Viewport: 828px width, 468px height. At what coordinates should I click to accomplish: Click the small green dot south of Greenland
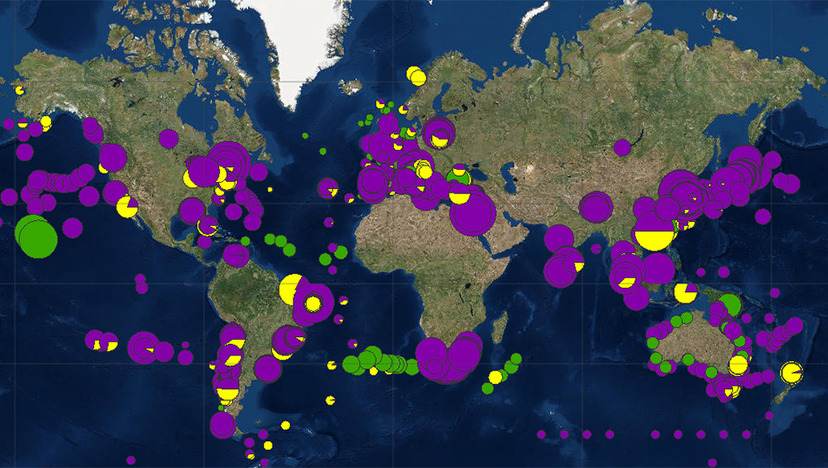pyautogui.click(x=305, y=136)
